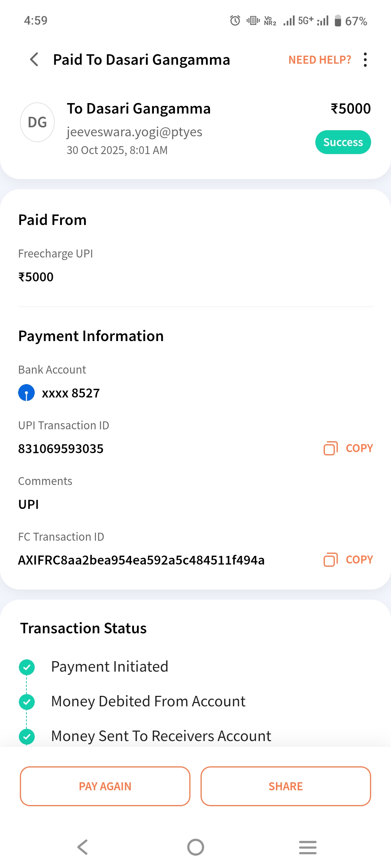Tap the UPI transaction number 831069593035
The width and height of the screenshot is (391, 868).
[x=61, y=448]
